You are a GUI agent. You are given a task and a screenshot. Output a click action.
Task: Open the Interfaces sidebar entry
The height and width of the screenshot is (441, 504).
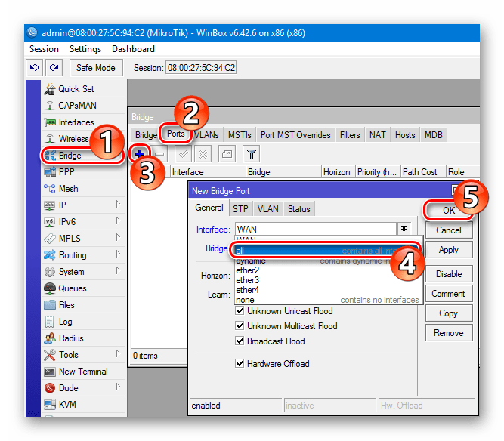84,122
